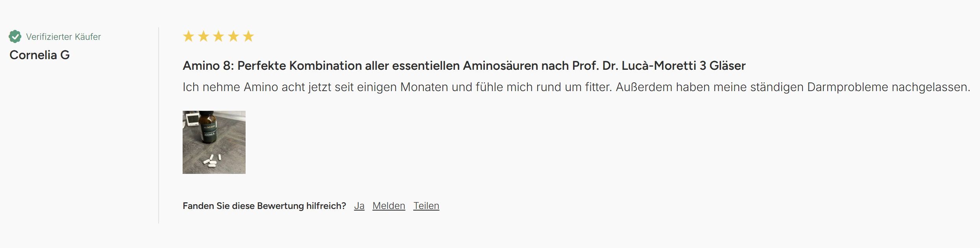Viewport: 980px width, 248px height.
Task: Click the brown bottle in review photo
Action: click(x=208, y=127)
